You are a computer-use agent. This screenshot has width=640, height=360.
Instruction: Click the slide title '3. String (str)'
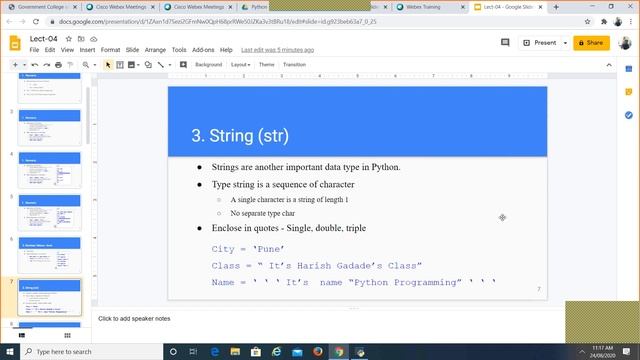tap(240, 136)
